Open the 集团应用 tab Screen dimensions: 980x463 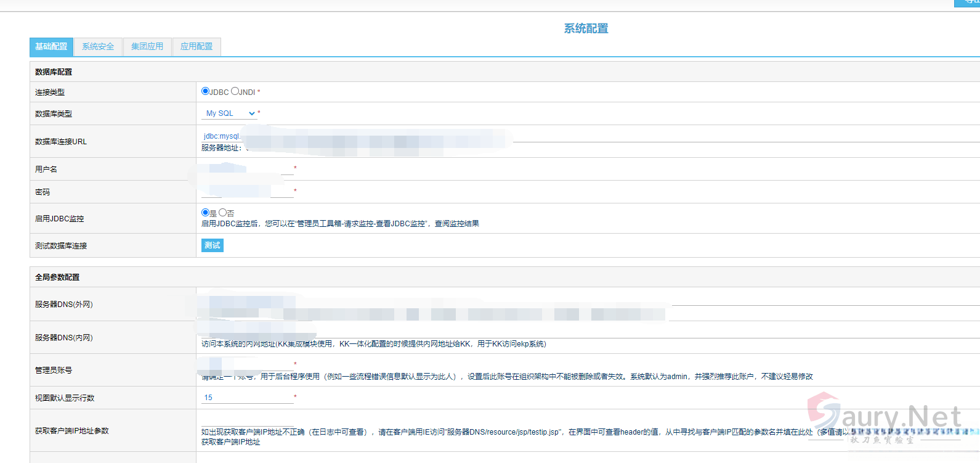(x=147, y=47)
